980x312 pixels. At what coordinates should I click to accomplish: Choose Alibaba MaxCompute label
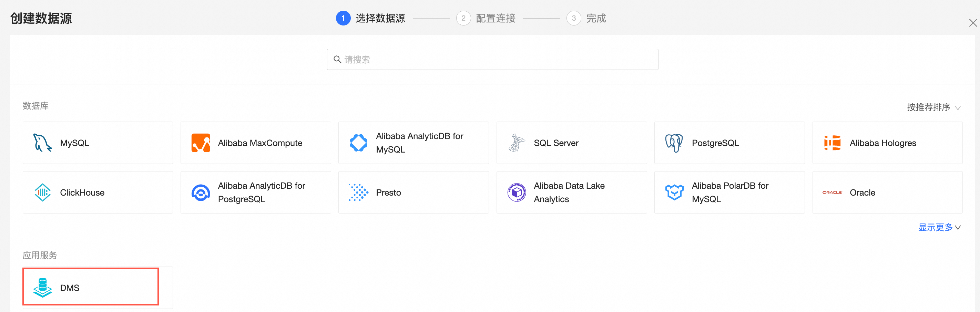[x=260, y=143]
